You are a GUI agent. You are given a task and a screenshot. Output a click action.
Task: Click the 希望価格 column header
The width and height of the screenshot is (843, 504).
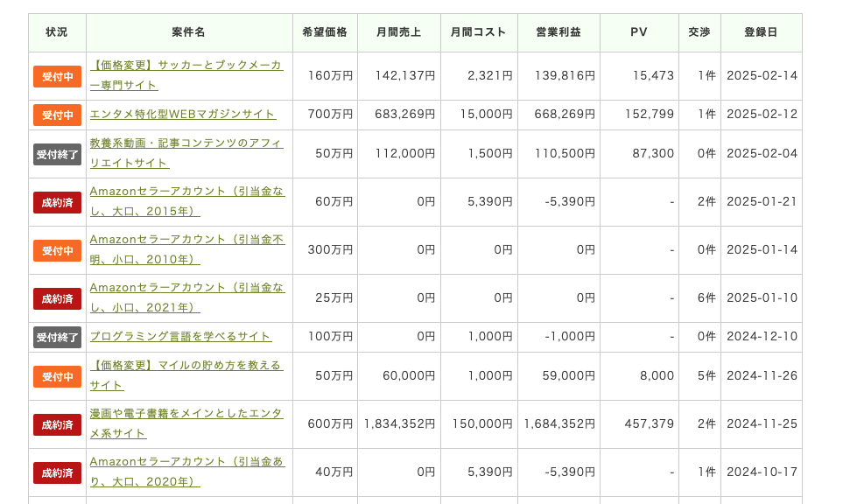325,32
